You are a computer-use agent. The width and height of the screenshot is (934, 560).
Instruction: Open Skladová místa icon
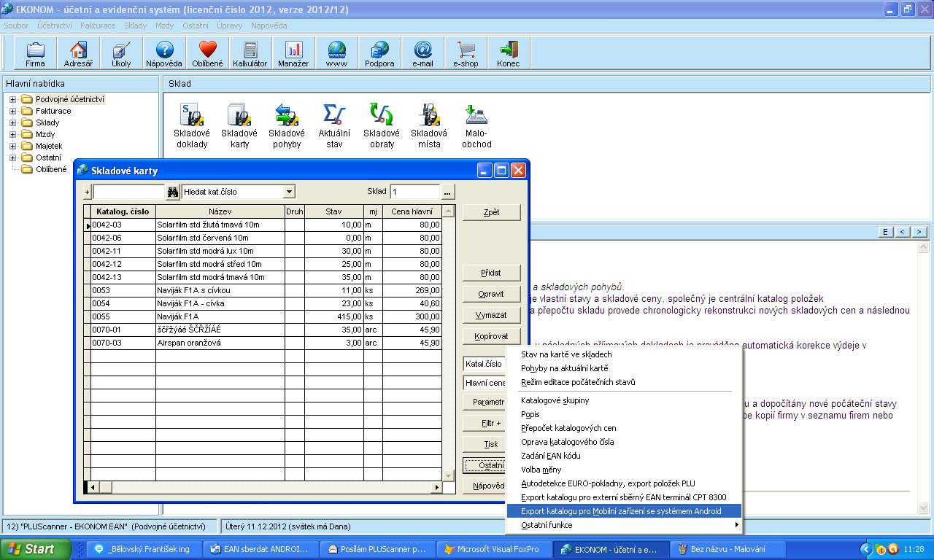(429, 125)
